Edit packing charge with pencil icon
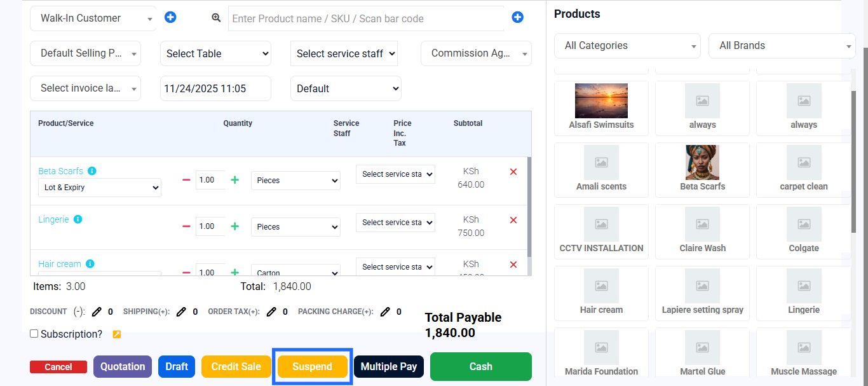 tap(385, 312)
